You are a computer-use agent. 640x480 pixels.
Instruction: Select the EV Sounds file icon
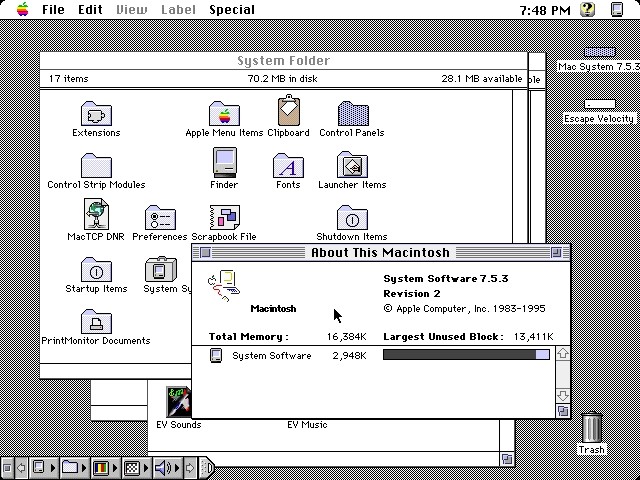click(x=179, y=401)
